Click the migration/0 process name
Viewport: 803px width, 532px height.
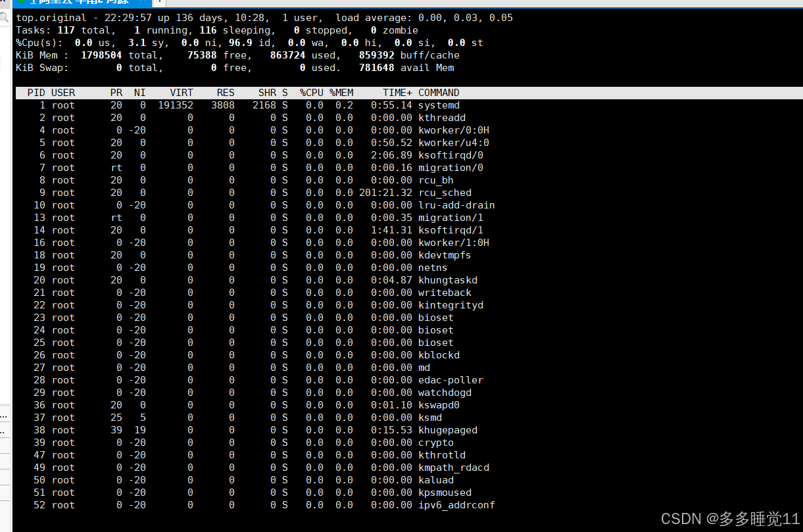coord(450,168)
